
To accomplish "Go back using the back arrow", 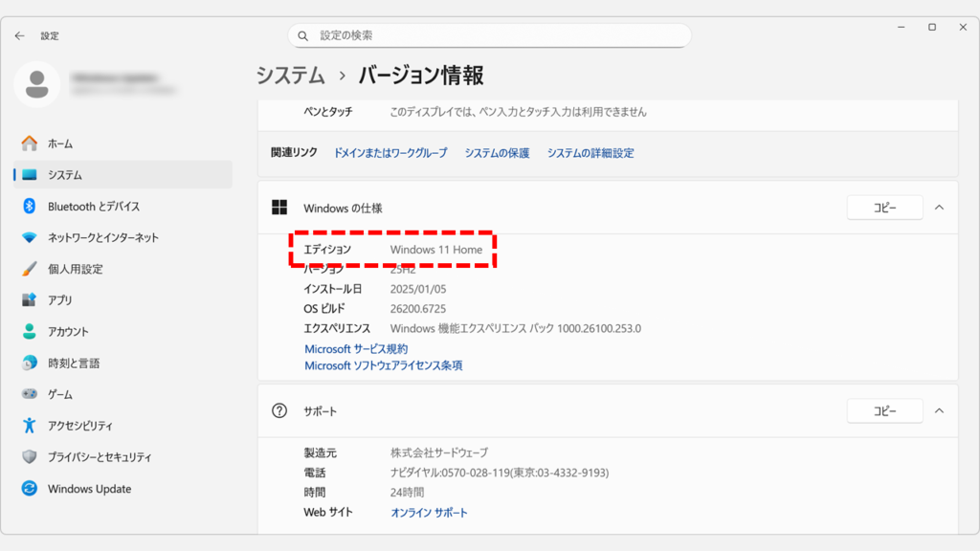I will pos(20,35).
